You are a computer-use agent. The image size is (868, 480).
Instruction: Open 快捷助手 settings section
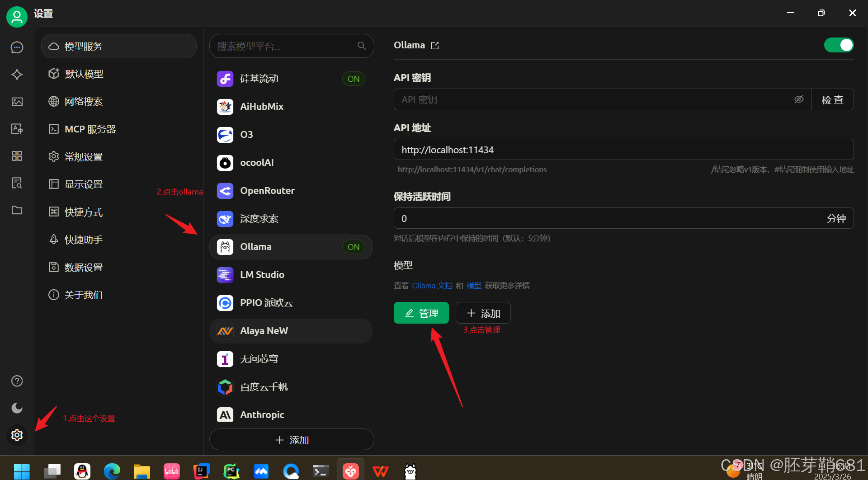point(119,240)
